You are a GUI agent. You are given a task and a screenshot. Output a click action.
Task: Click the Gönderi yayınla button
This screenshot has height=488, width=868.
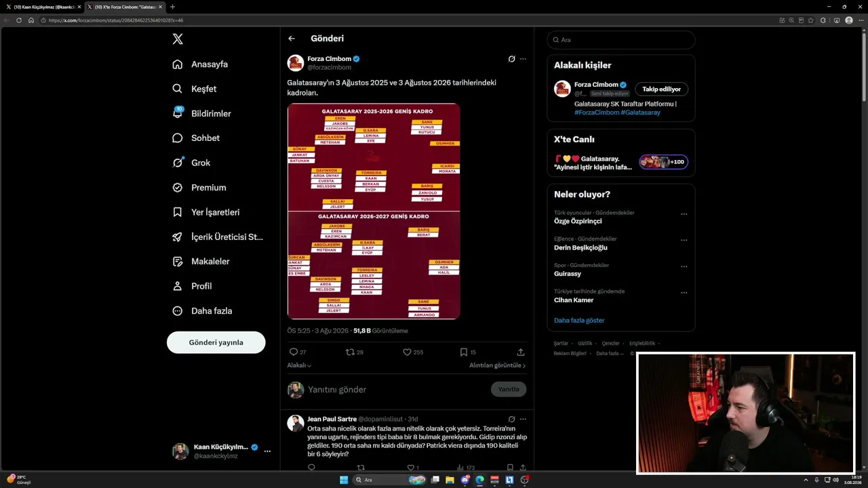[x=216, y=342]
